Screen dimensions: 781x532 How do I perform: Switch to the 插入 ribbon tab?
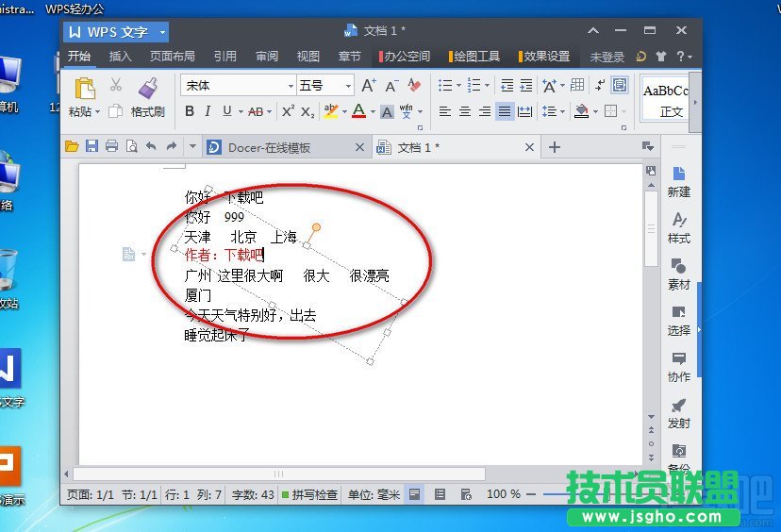coord(120,57)
